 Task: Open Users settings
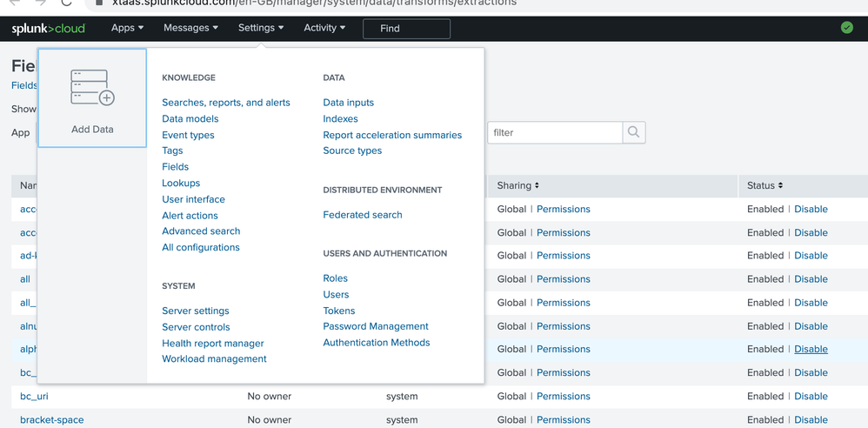(x=336, y=295)
